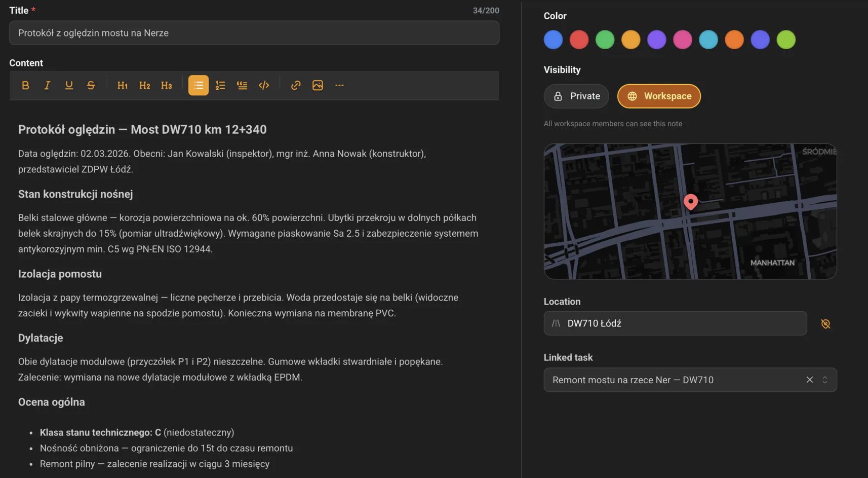This screenshot has height=478, width=868.
Task: Click the 'Izolacja pomostu' heading
Action: click(x=60, y=274)
